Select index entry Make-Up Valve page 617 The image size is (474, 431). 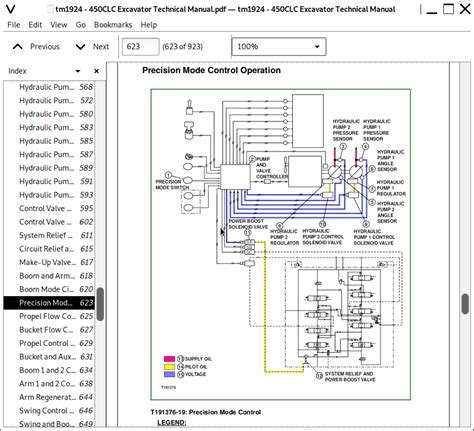pyautogui.click(x=49, y=262)
